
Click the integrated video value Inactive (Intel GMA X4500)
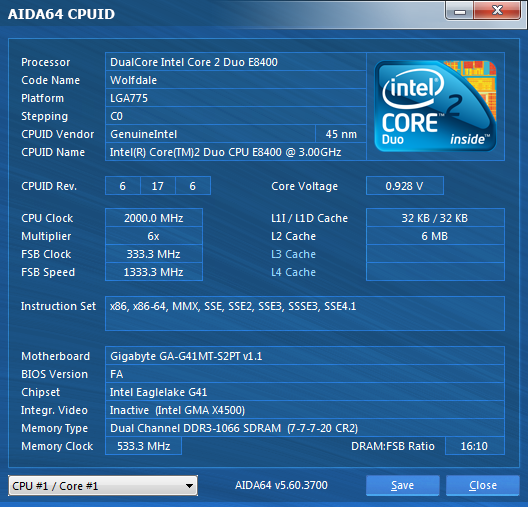305,410
